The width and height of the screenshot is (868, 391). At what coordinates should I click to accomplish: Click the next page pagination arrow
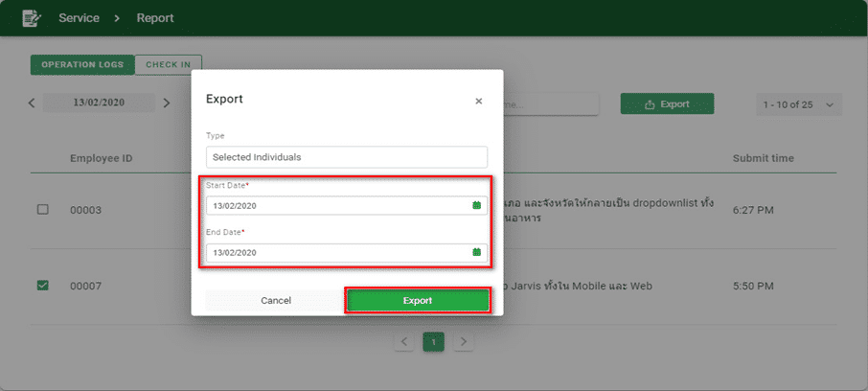[464, 341]
